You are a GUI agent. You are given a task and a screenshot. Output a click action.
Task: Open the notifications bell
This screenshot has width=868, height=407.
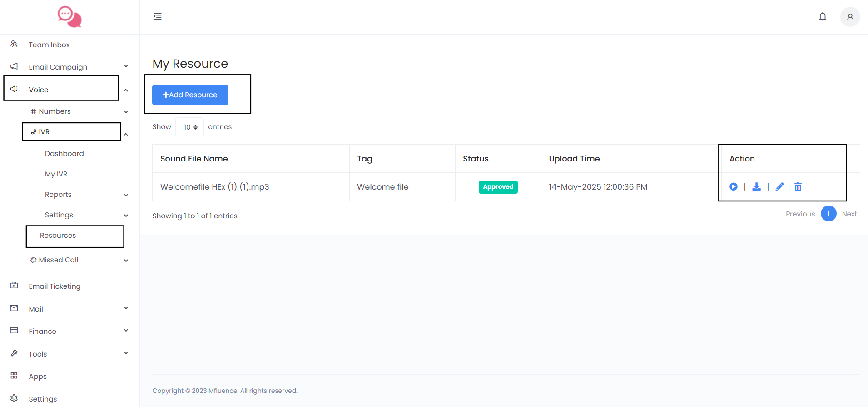click(822, 17)
